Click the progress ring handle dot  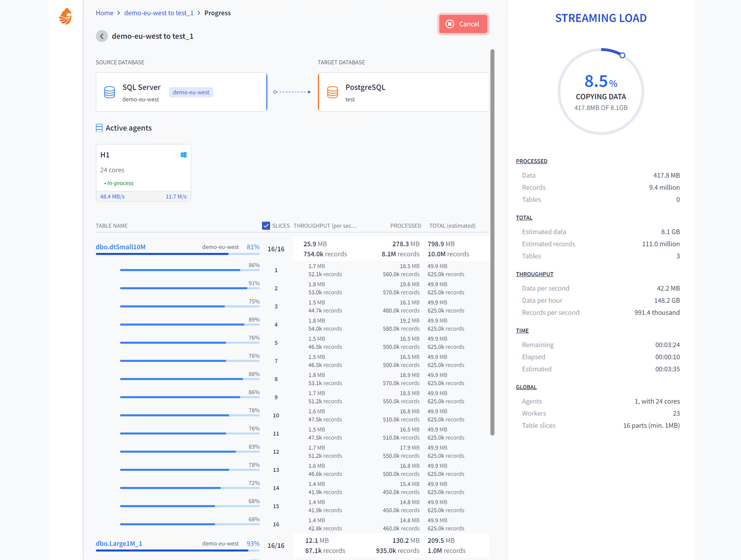point(622,56)
